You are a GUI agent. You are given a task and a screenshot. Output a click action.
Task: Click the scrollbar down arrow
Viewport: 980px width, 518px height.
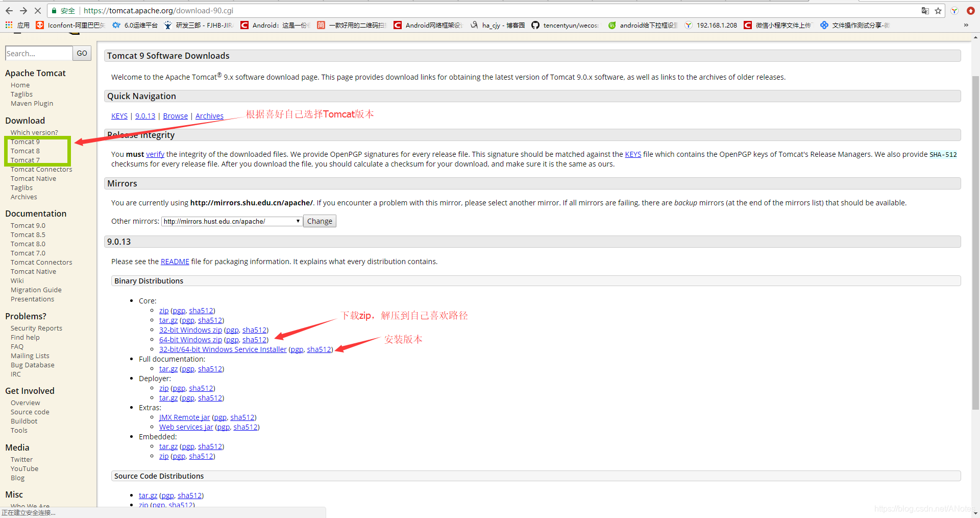pos(975,513)
